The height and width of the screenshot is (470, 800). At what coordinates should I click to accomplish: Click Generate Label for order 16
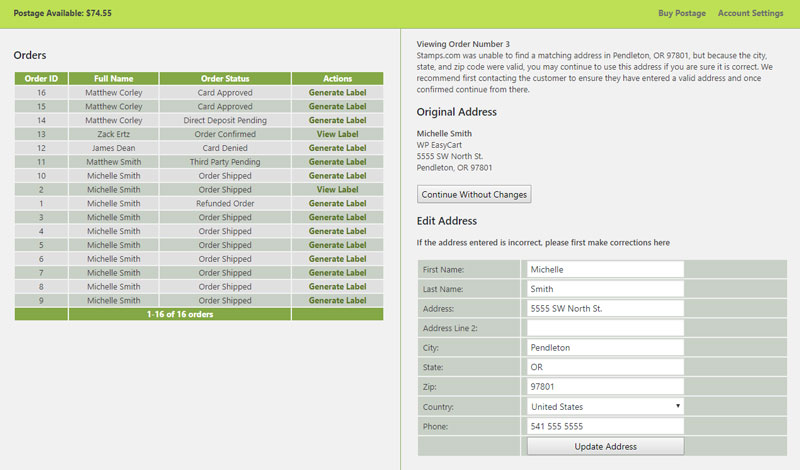coord(337,92)
